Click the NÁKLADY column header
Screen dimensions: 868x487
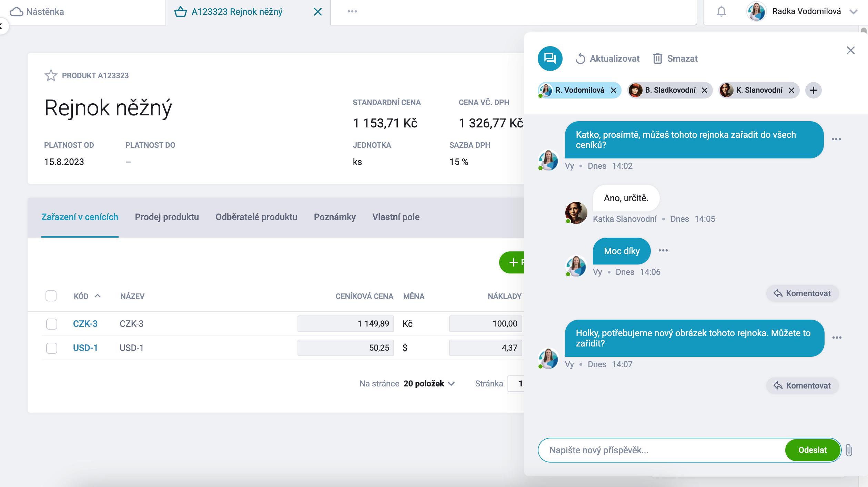click(504, 296)
